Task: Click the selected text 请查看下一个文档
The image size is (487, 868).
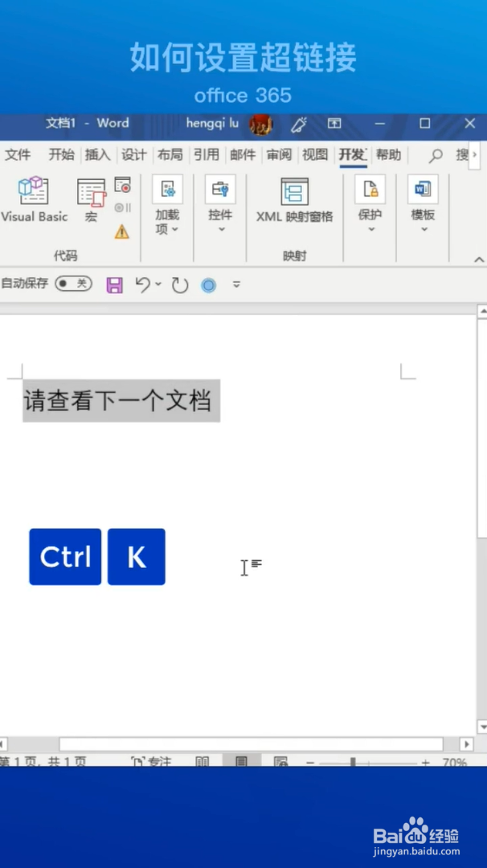Action: coord(117,401)
